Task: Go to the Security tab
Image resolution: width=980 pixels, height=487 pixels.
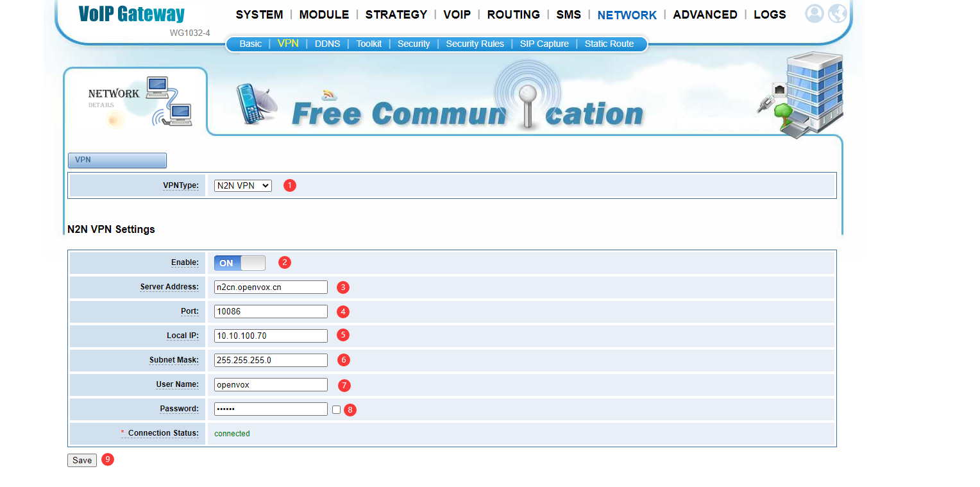Action: (414, 44)
